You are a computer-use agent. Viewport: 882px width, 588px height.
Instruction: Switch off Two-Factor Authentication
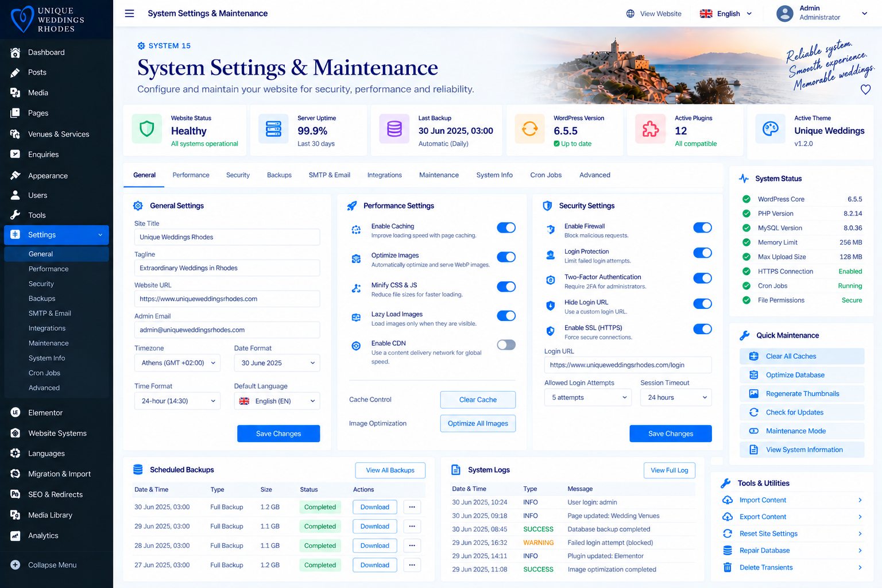click(x=703, y=278)
